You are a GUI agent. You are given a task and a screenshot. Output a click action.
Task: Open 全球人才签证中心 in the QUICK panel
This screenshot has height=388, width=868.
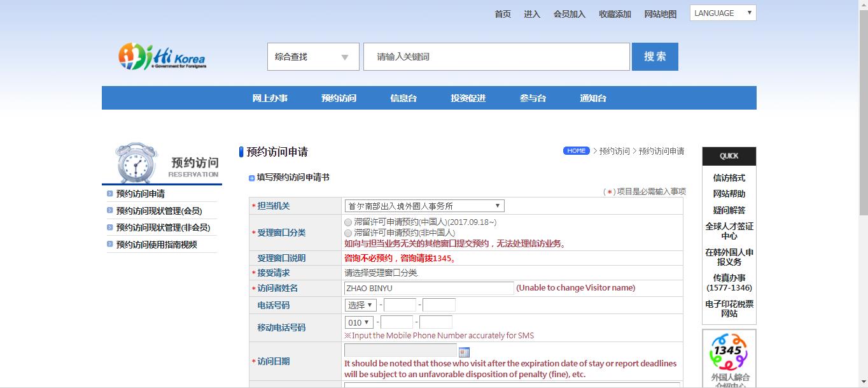click(729, 231)
